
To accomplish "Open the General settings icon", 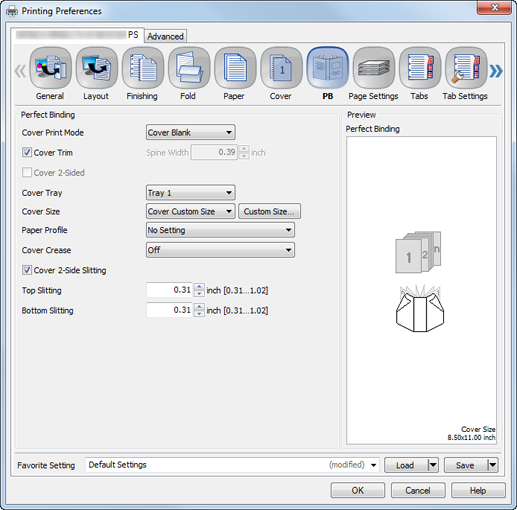I will [50, 68].
